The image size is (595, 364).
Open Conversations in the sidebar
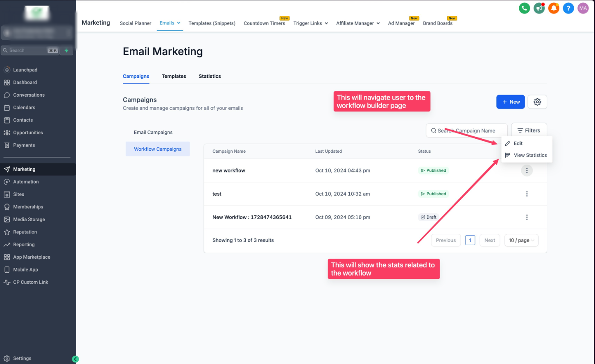click(x=29, y=95)
